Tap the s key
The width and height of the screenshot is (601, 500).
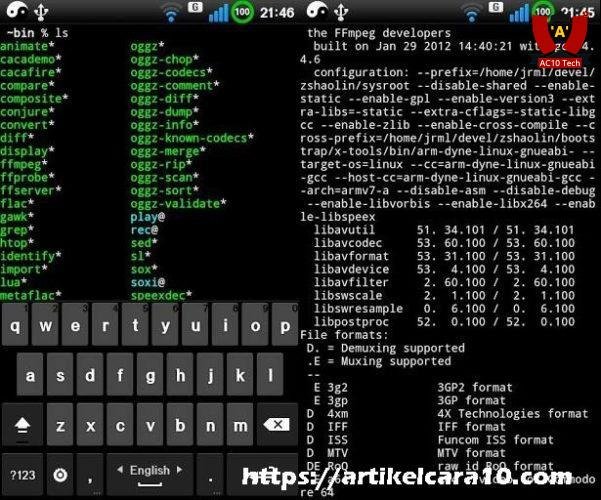click(60, 375)
